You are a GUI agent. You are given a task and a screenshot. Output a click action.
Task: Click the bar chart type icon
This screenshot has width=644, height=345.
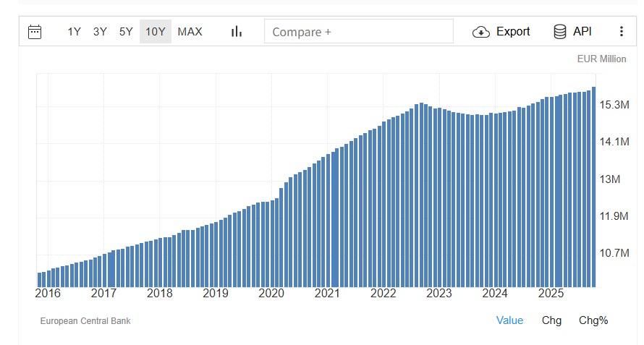[236, 32]
